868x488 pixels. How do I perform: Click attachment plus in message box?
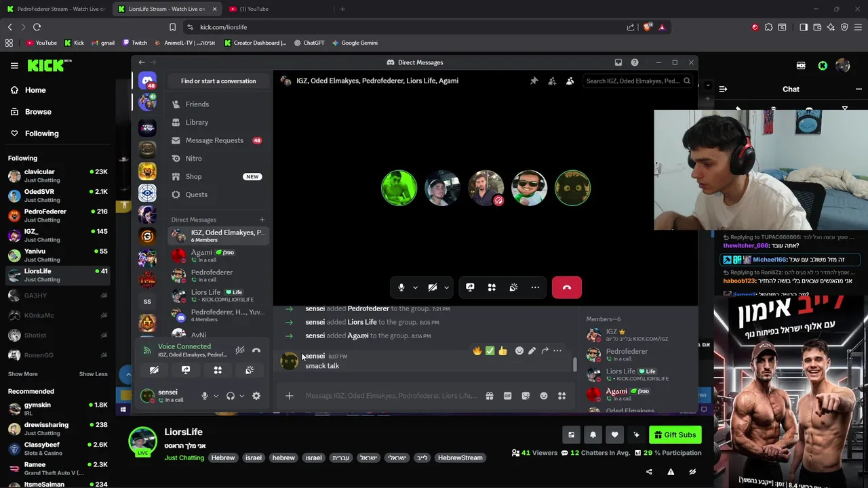pos(289,396)
